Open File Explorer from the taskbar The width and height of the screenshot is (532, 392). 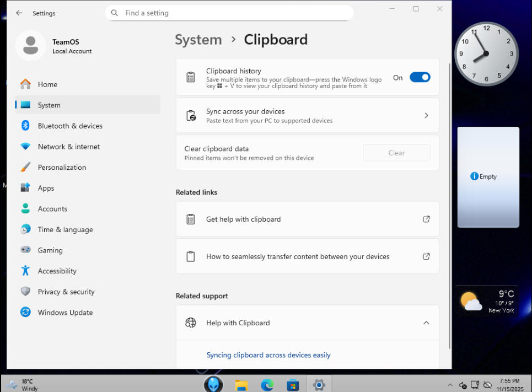[241, 385]
